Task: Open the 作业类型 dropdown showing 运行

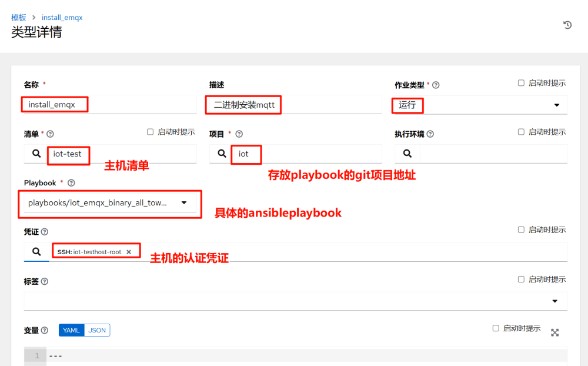Action: (555, 105)
